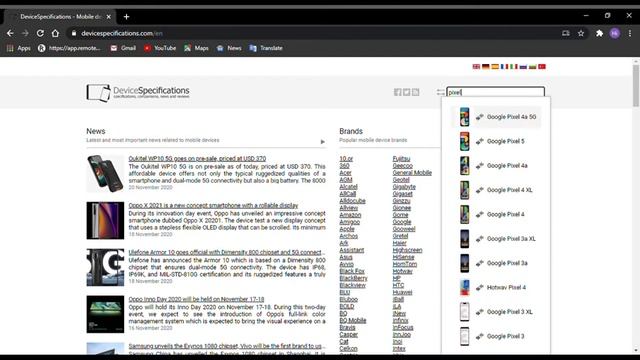640x360 pixels.
Task: Open the General Mobile brand link
Action: [x=412, y=173]
